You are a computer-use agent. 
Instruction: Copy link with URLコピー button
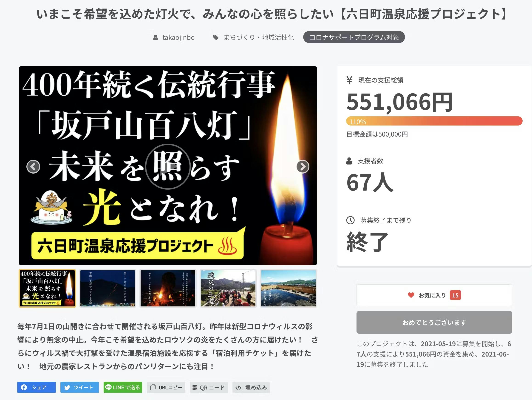point(166,387)
